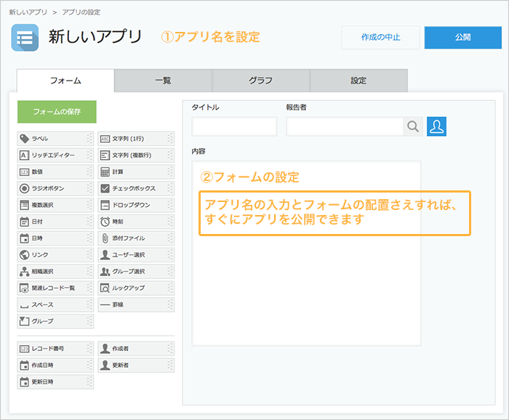Click the magnifier search icon in 報告者 field
Viewport: 509px width, 420px height.
[x=413, y=126]
